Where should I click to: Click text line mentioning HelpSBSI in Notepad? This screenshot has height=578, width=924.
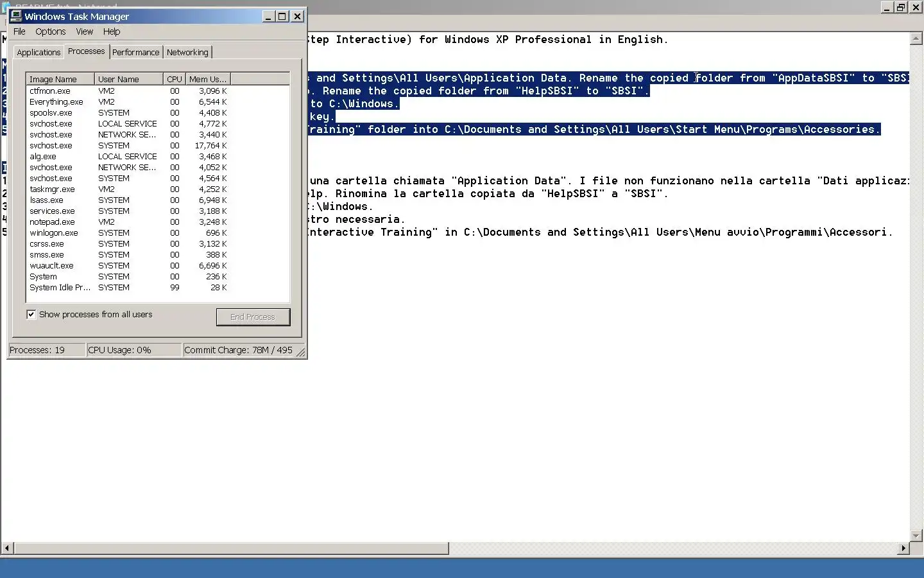(x=479, y=91)
